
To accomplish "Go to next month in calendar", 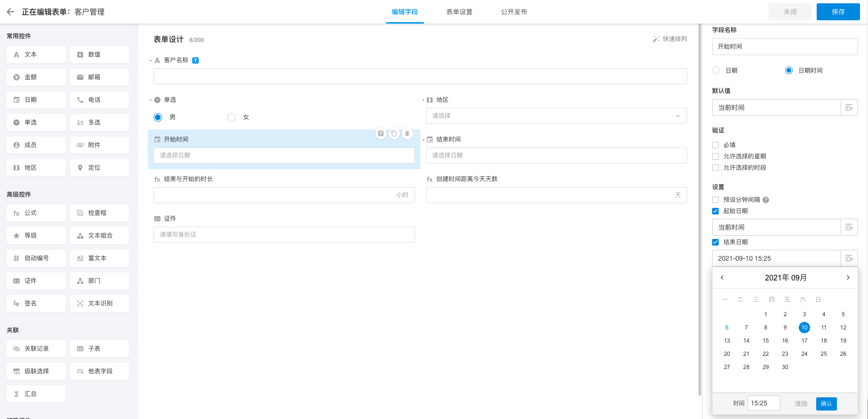I will click(848, 278).
